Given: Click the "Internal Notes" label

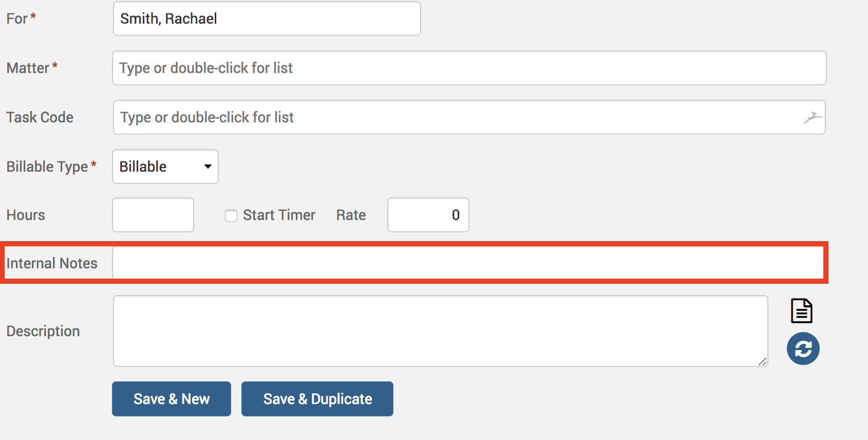Looking at the screenshot, I should 52,263.
